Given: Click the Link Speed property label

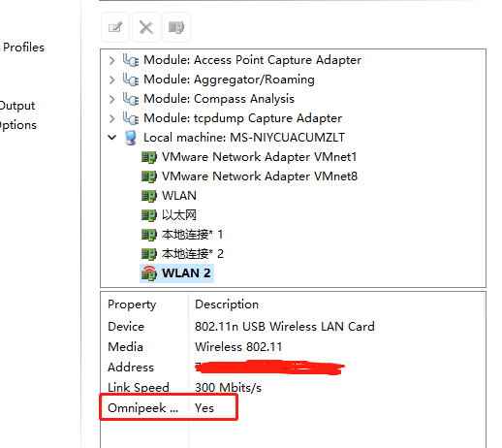Looking at the screenshot, I should coord(139,388).
